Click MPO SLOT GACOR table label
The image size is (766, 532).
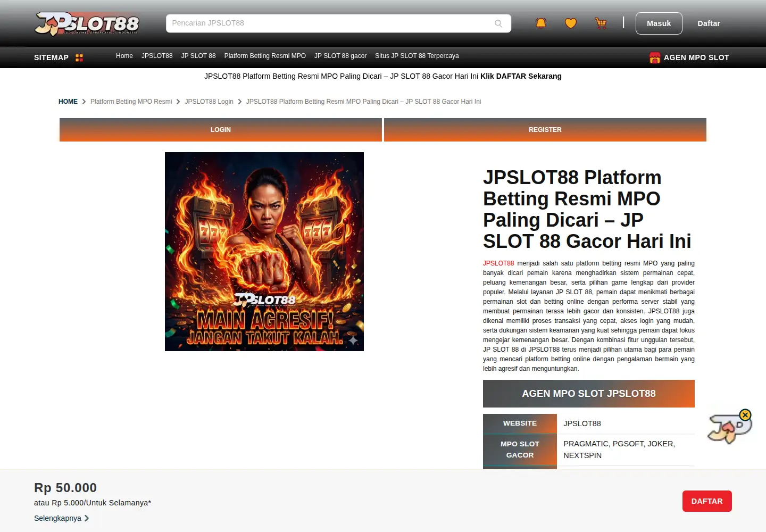(x=520, y=450)
